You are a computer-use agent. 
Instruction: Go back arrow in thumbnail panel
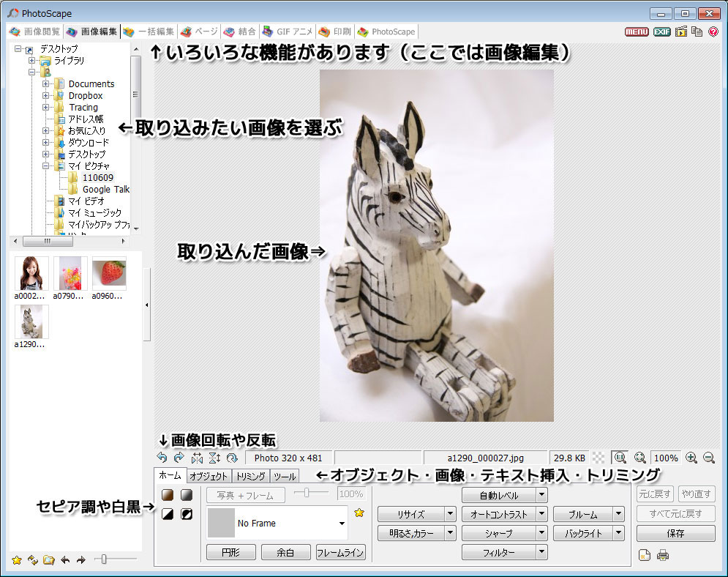tap(65, 560)
